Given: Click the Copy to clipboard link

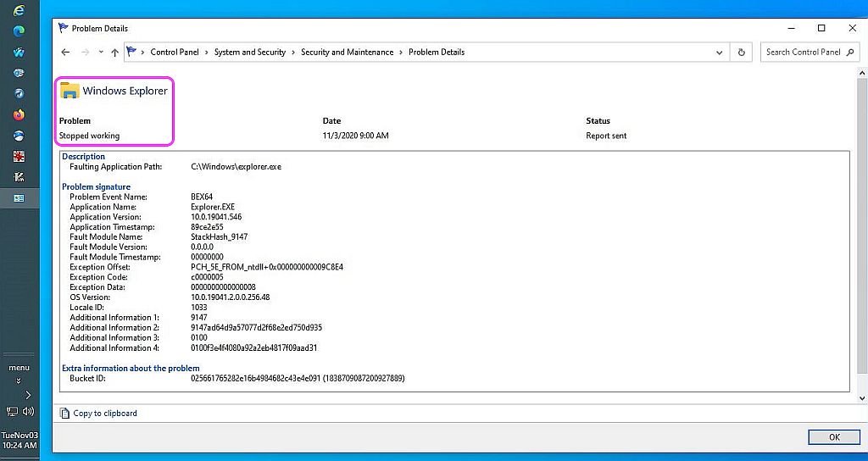Looking at the screenshot, I should (x=104, y=413).
